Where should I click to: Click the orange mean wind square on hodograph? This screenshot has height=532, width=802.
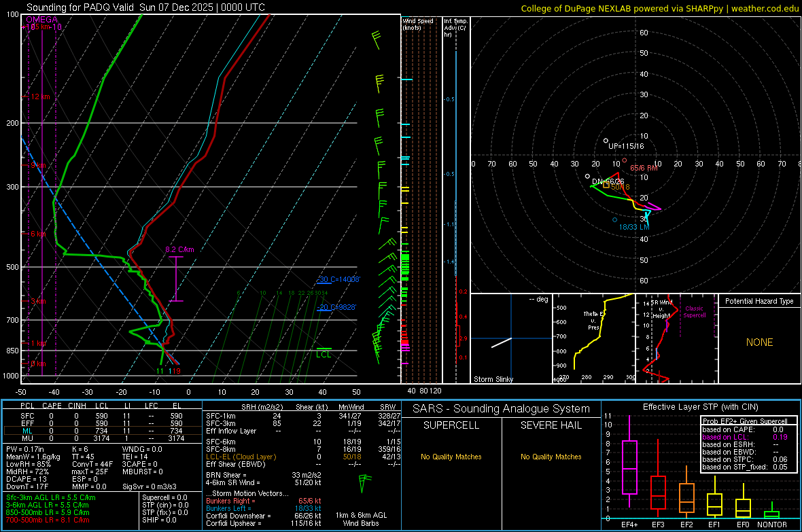[x=606, y=185]
